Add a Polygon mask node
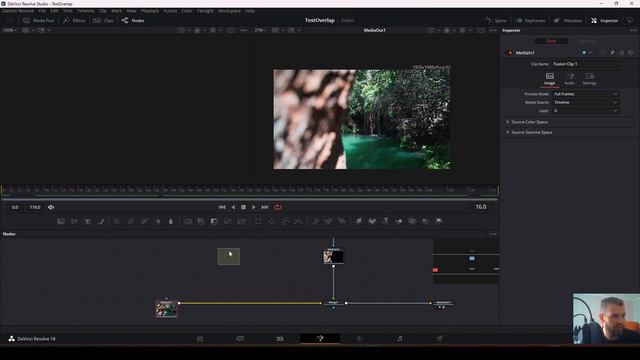This screenshot has width=640, height=360. tap(285, 221)
